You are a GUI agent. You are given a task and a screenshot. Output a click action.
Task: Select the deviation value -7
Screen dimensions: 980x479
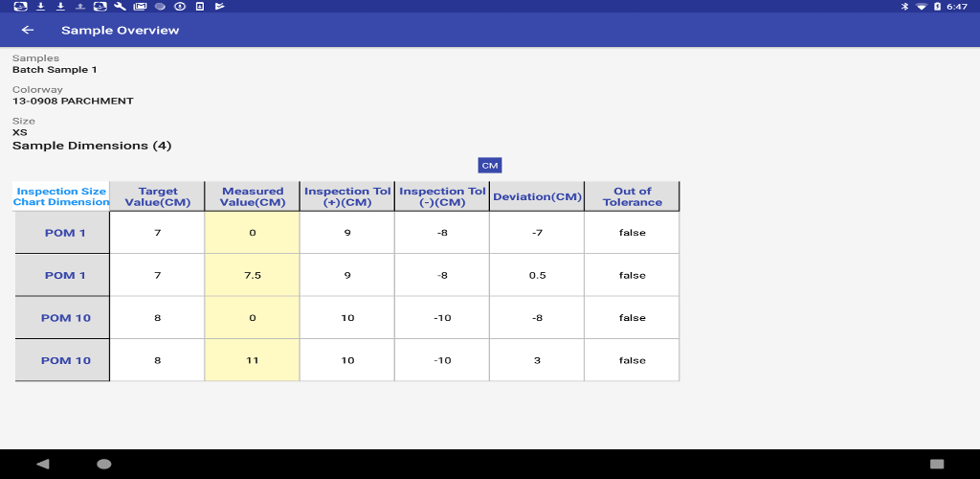click(538, 233)
